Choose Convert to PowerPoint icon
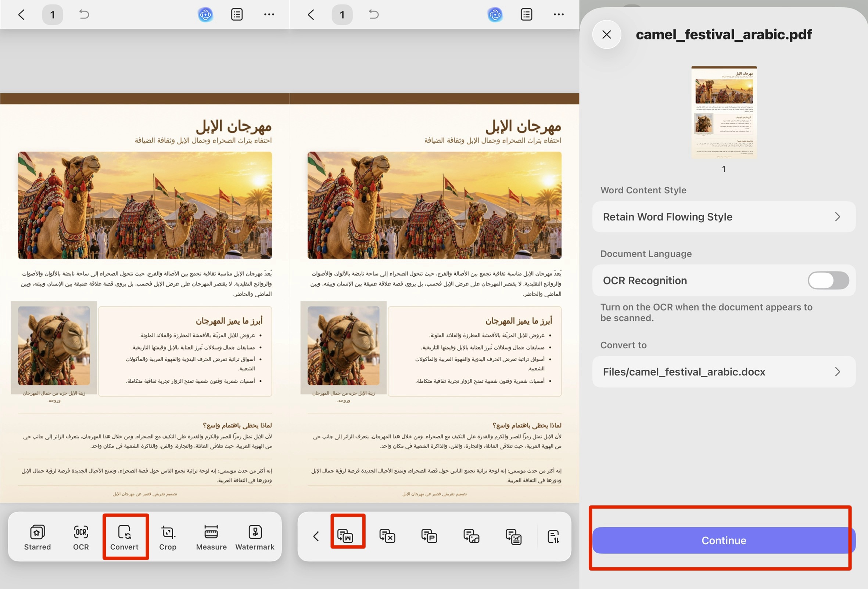Viewport: 868px width, 589px height. (x=429, y=536)
